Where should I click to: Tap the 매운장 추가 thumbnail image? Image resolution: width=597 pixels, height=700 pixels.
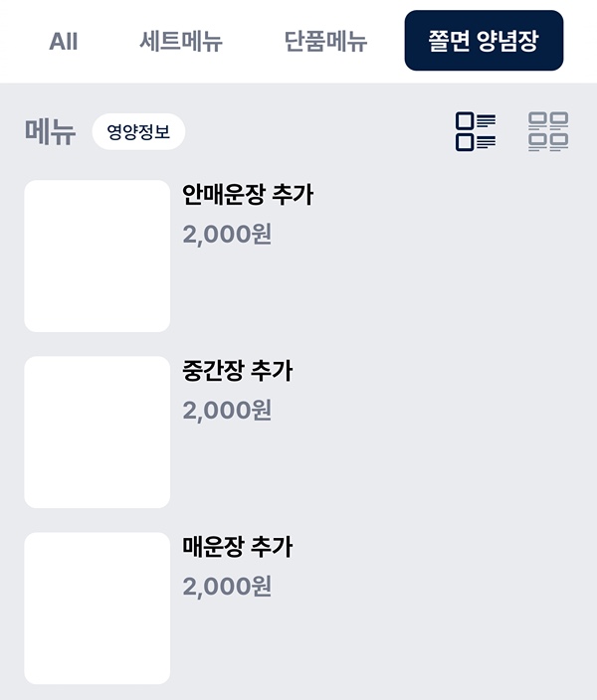(98, 608)
